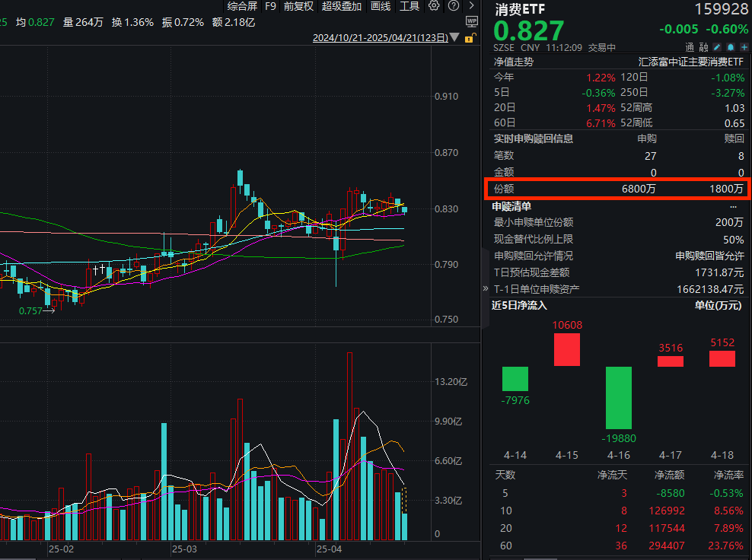The image size is (752, 560).
Task: Click the 2024/10/21-2025/04/21 date range link
Action: pos(381,37)
